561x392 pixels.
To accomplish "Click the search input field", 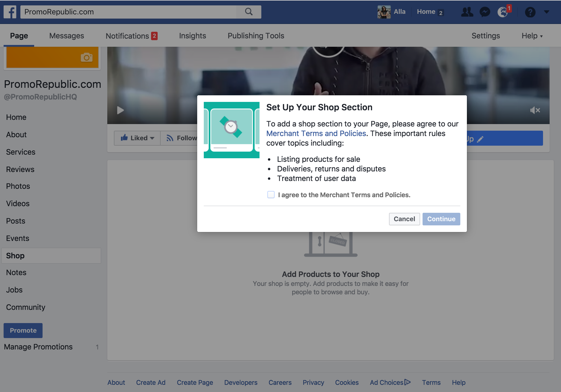I will point(129,12).
